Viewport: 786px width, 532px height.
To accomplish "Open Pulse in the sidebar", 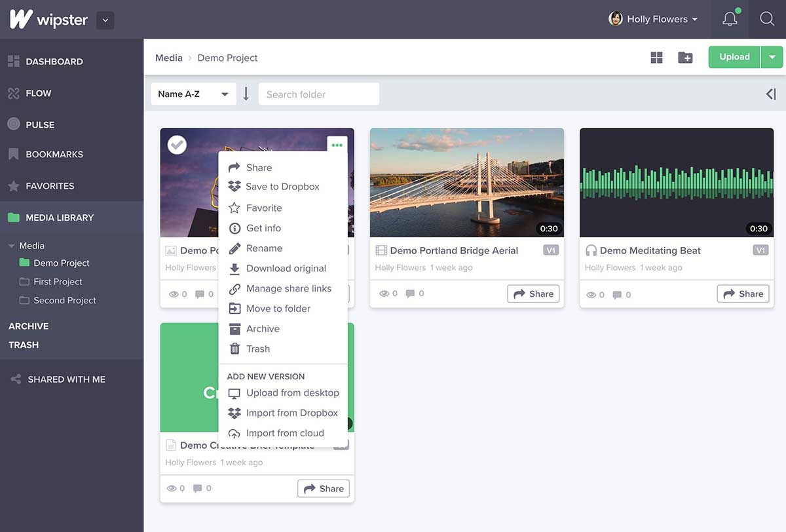I will pyautogui.click(x=40, y=124).
